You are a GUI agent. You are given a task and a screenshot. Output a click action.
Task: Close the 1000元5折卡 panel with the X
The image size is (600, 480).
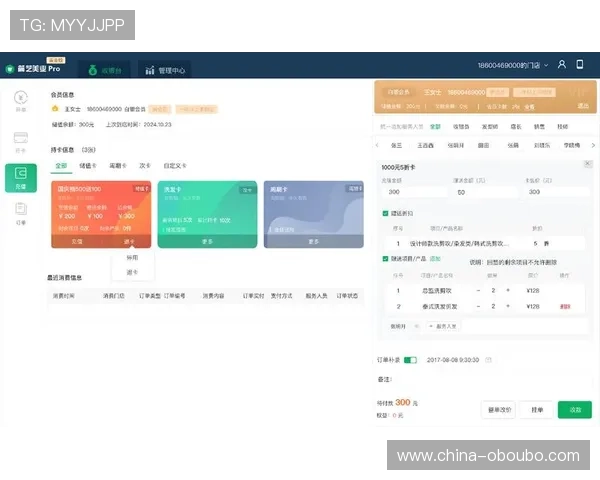(x=587, y=164)
